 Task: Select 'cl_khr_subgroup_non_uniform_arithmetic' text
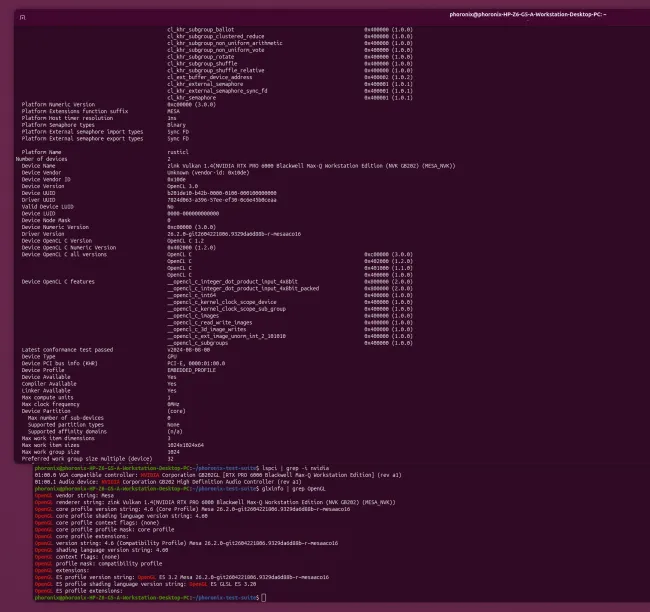pyautogui.click(x=225, y=43)
